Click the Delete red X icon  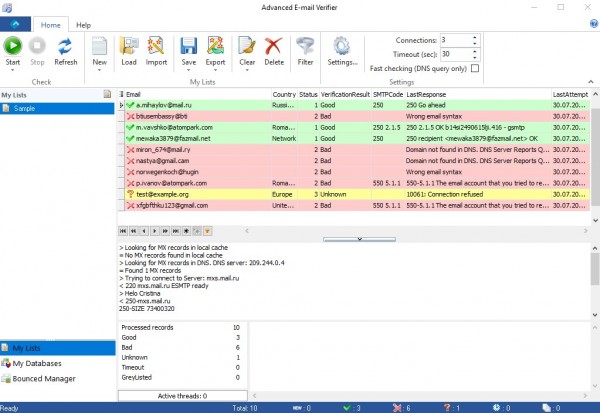point(274,46)
